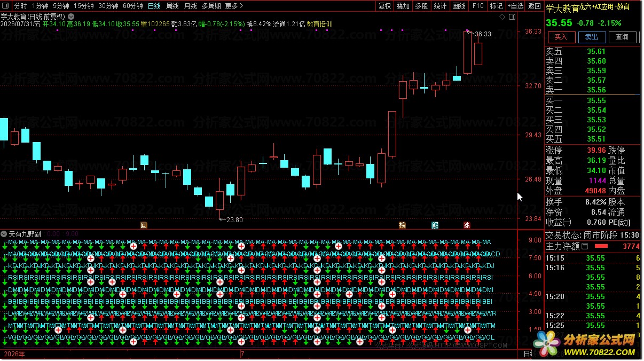Image resolution: width=644 pixels, height=361 pixels.
Task: Click the 收益(一) value 0.760
Action: click(596, 222)
